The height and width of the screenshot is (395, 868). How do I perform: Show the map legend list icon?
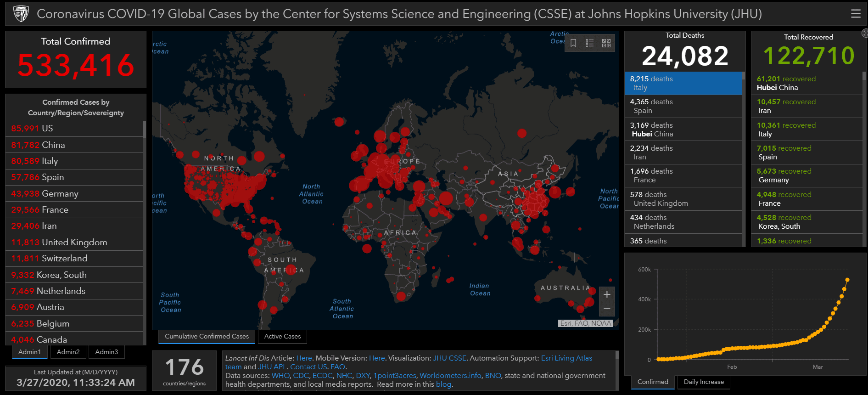(590, 43)
